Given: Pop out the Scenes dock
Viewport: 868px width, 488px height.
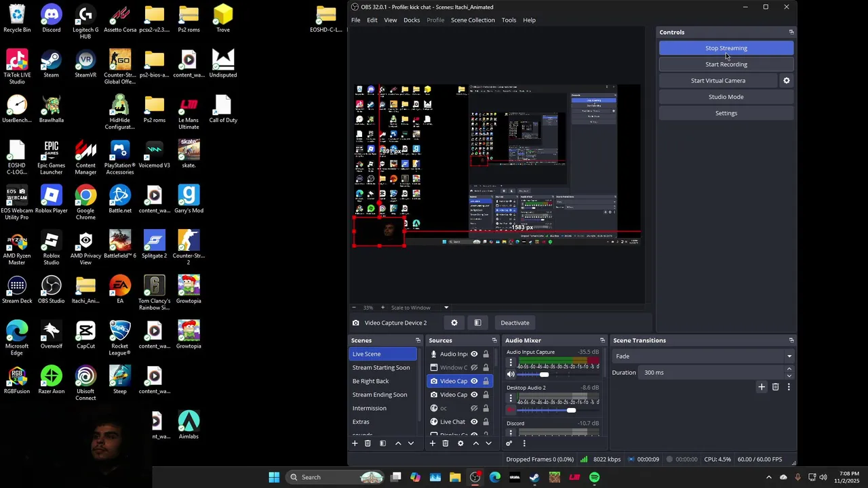Looking at the screenshot, I should (x=418, y=340).
